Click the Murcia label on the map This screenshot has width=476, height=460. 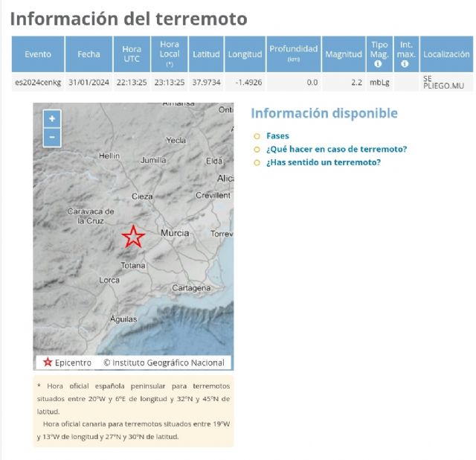[x=176, y=233]
